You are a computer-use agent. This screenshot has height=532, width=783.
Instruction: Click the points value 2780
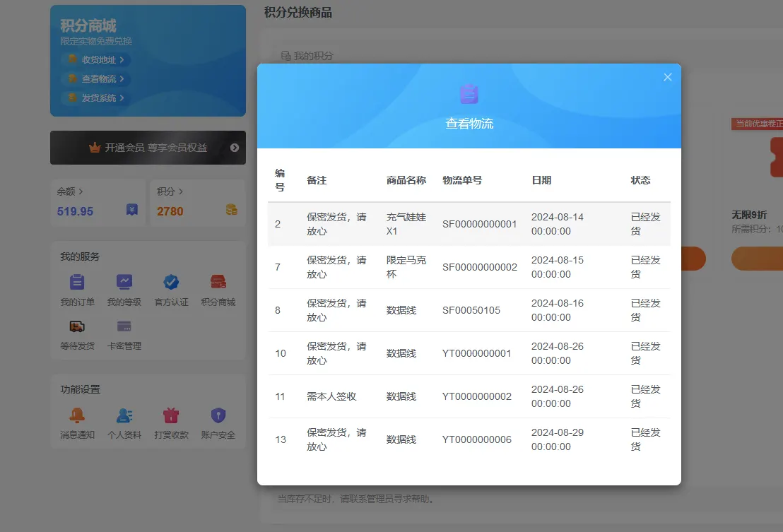click(x=170, y=211)
